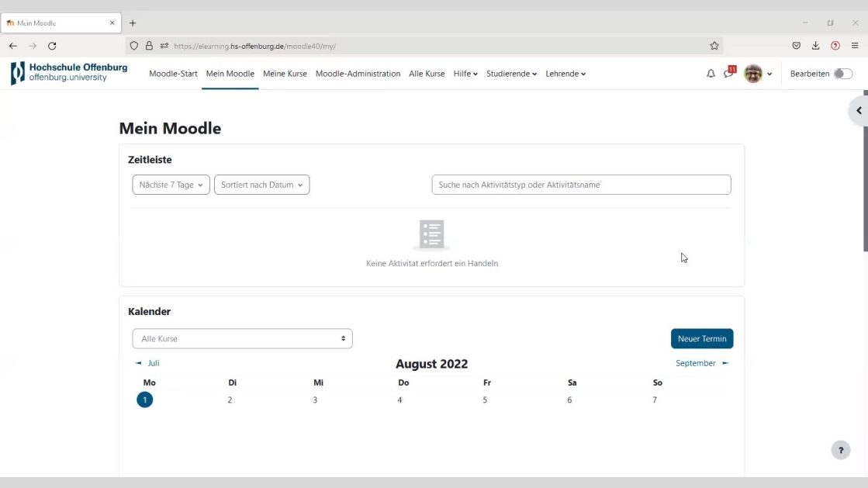The height and width of the screenshot is (488, 868).
Task: Open messages icon with red badge
Action: 728,74
